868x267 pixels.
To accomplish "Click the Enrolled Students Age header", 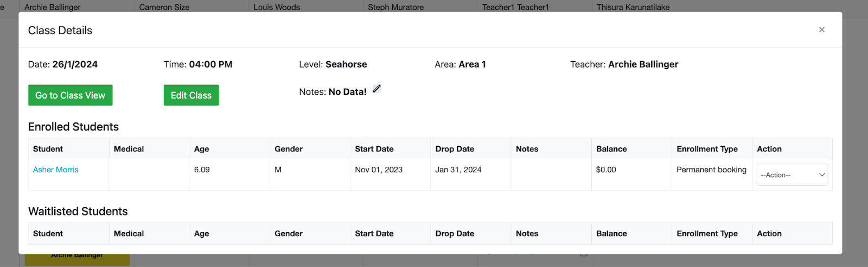I will (x=202, y=149).
